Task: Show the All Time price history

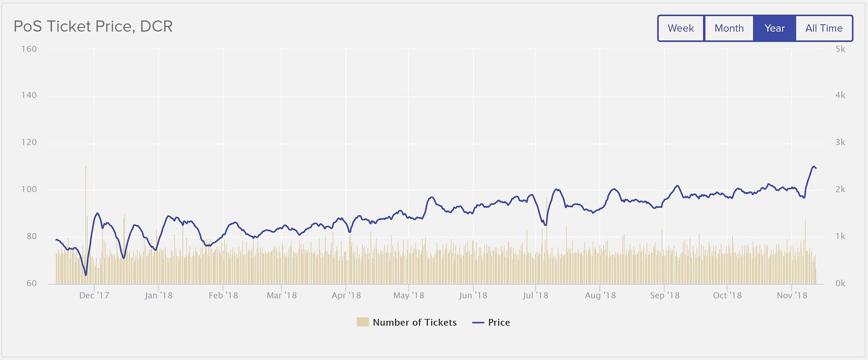Action: pyautogui.click(x=824, y=28)
